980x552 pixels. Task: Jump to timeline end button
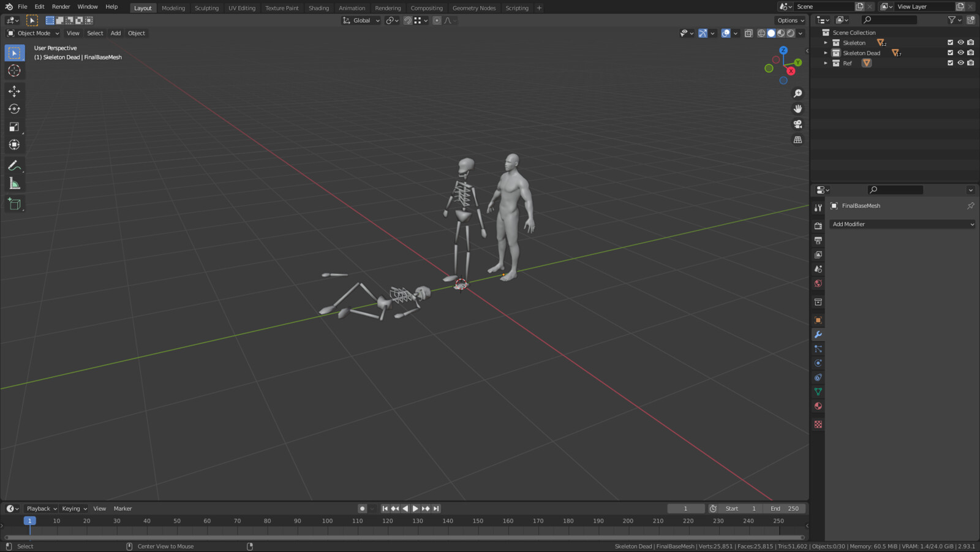tap(436, 509)
